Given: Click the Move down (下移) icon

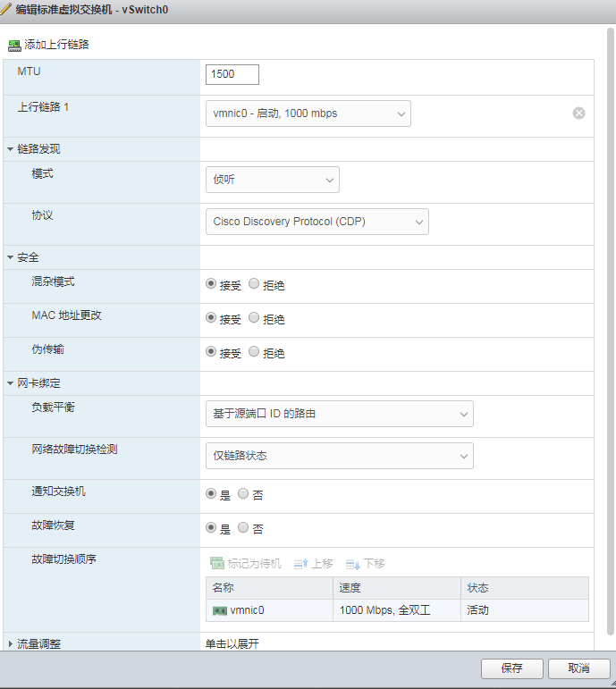Looking at the screenshot, I should pos(352,564).
